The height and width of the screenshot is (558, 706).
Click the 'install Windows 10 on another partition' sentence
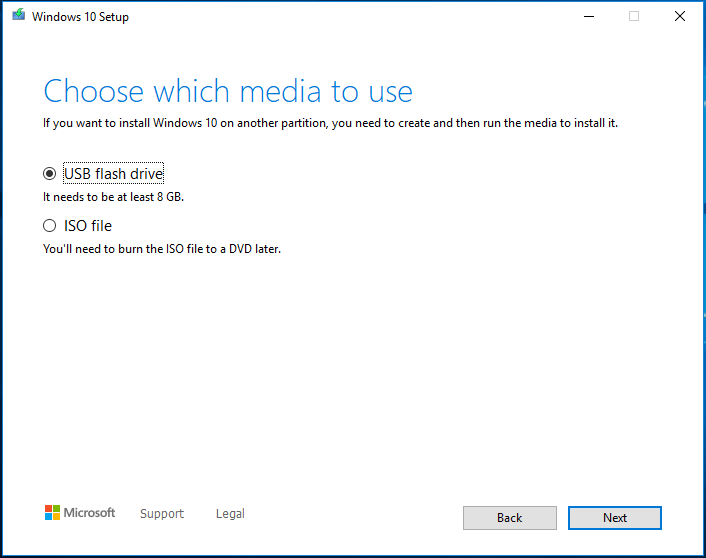330,123
